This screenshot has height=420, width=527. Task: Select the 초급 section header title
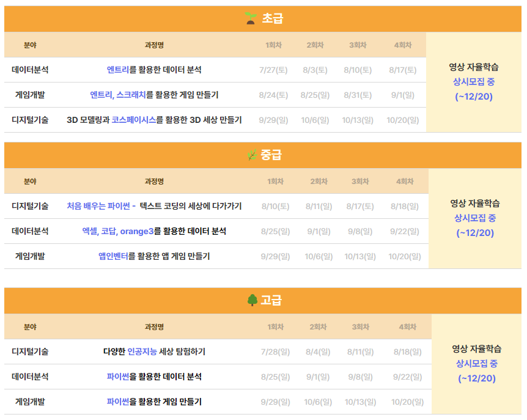pyautogui.click(x=273, y=18)
